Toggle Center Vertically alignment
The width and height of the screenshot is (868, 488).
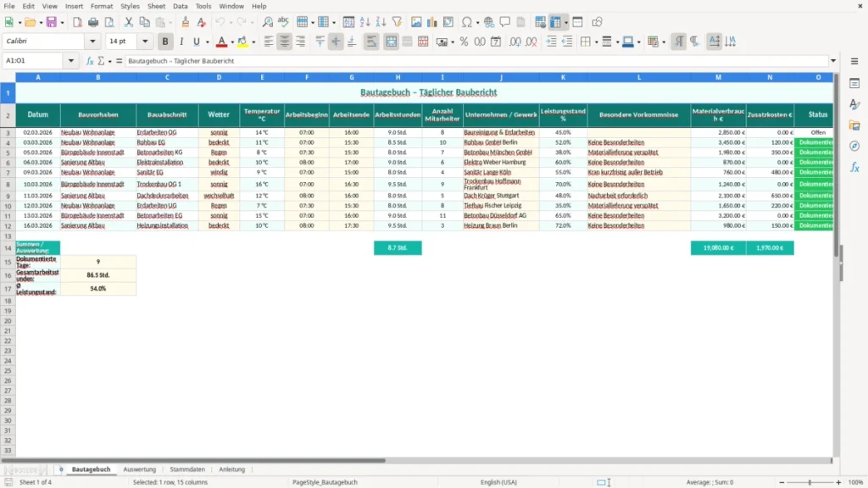336,42
